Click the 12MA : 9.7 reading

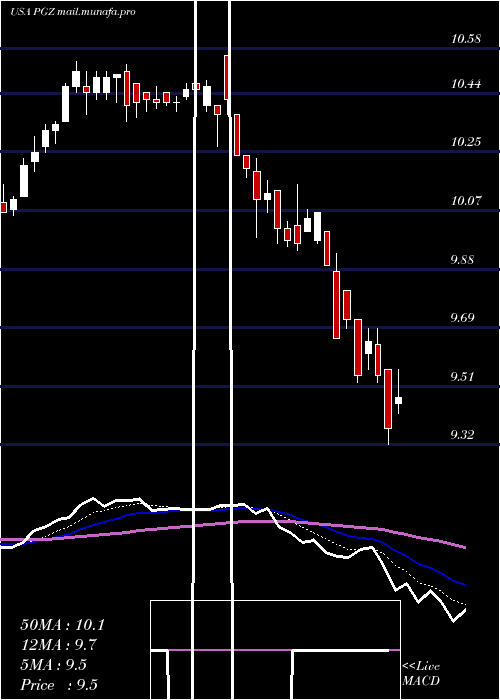click(58, 645)
